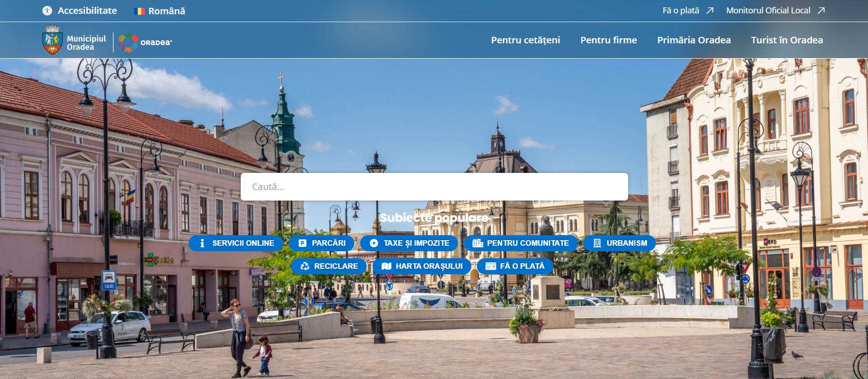
Task: Click the Urbanism button
Action: point(619,243)
